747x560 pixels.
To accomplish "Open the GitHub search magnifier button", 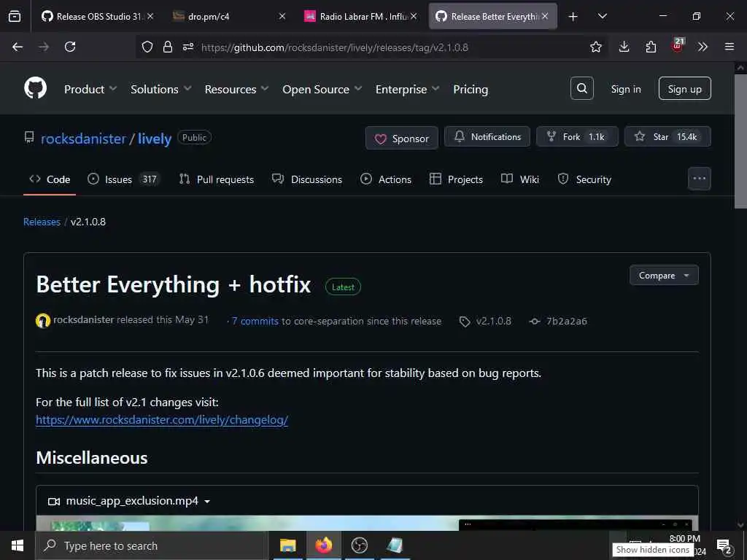I will click(x=581, y=88).
